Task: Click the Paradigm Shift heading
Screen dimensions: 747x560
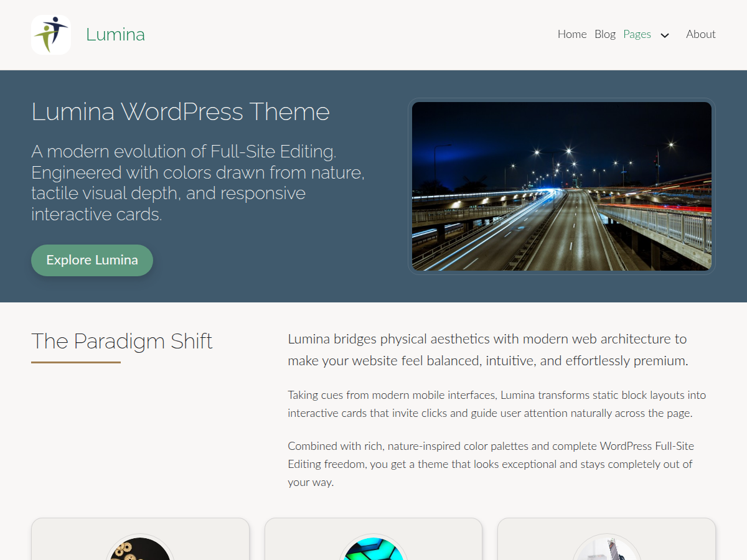Action: pyautogui.click(x=122, y=341)
